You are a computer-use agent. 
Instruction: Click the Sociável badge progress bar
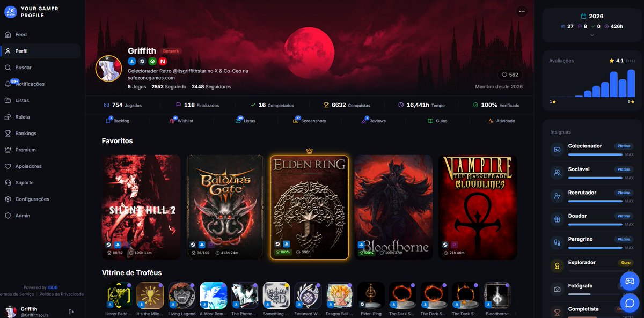pos(595,178)
